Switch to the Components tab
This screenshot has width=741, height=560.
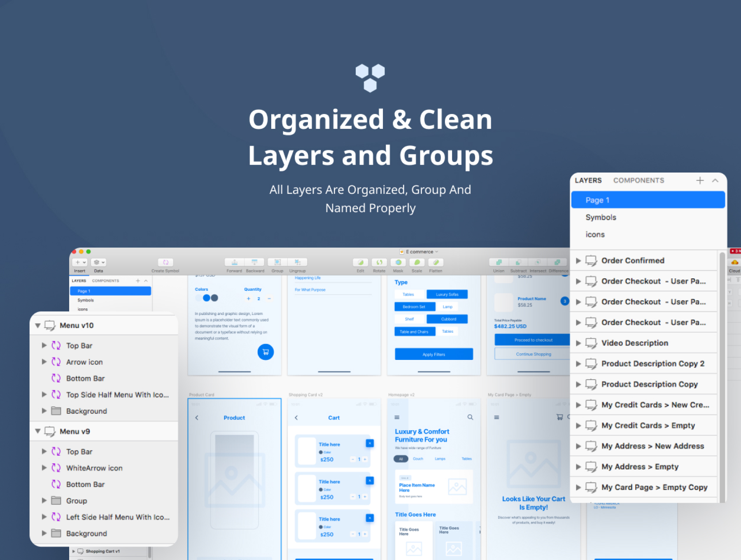click(x=638, y=180)
